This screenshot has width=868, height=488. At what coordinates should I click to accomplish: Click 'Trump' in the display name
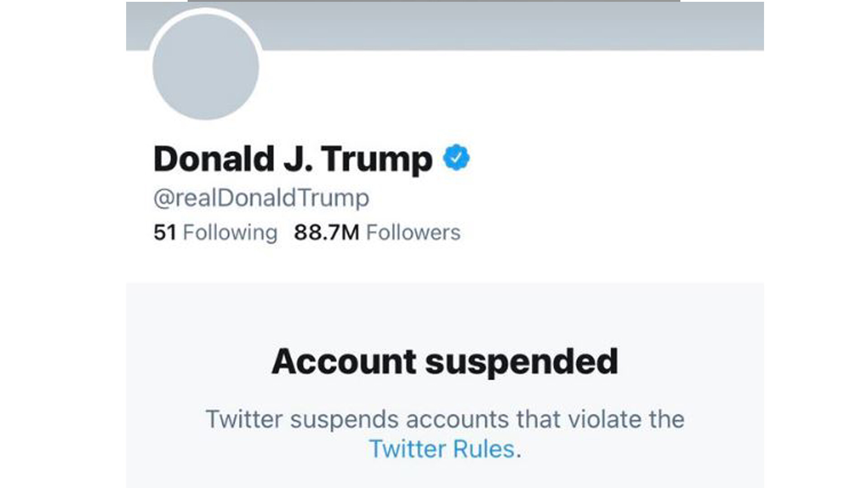click(377, 160)
